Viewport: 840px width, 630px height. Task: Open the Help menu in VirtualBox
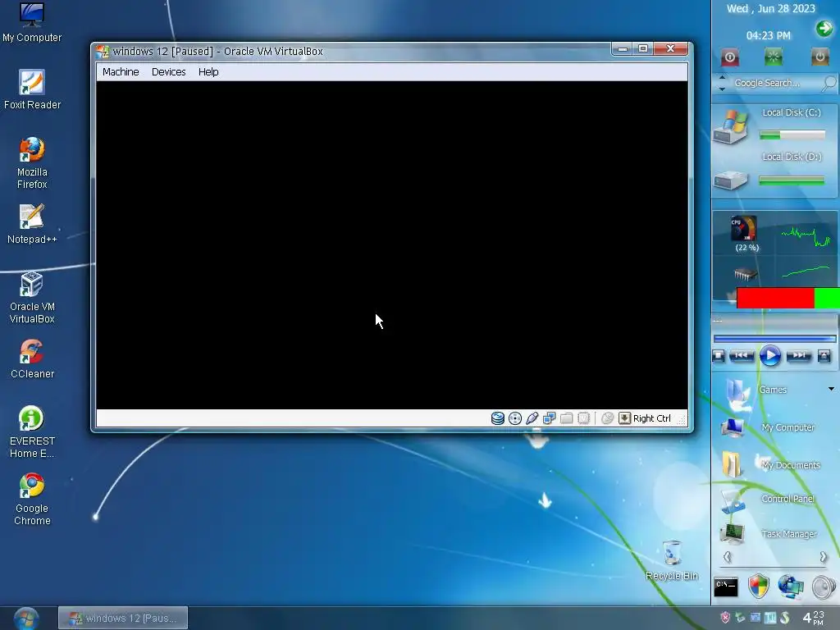(208, 72)
